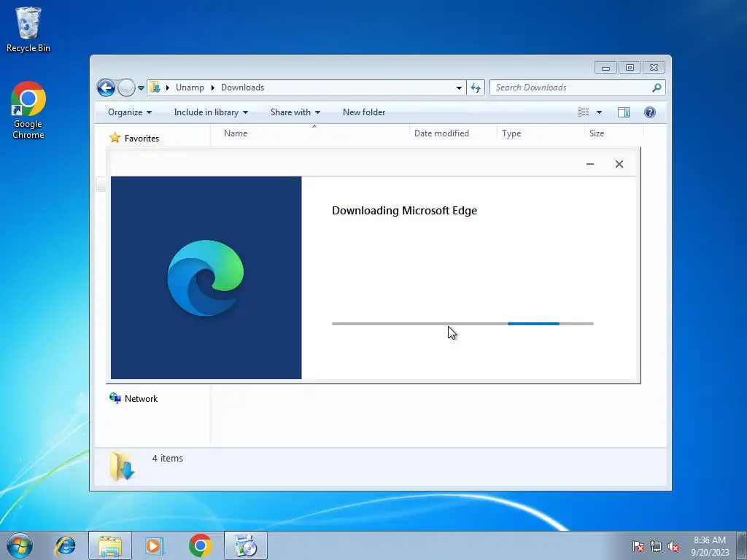The width and height of the screenshot is (747, 560).
Task: Minimize the Edge installer dialog
Action: click(589, 164)
